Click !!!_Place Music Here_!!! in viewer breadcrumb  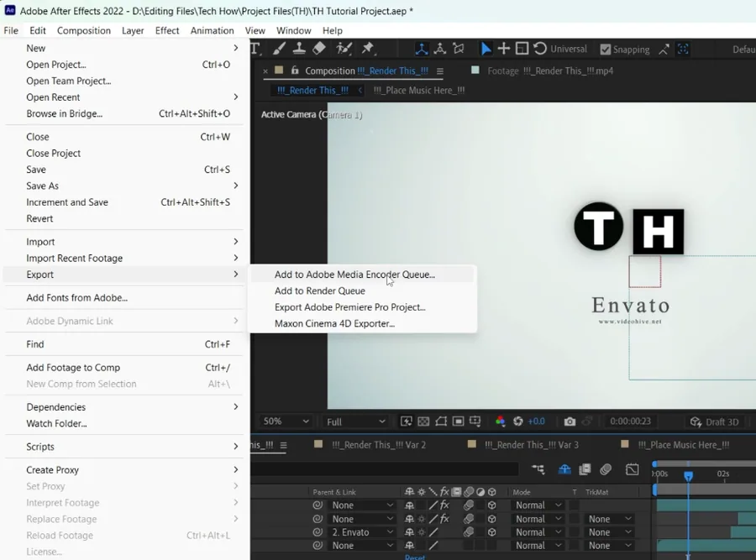[419, 90]
